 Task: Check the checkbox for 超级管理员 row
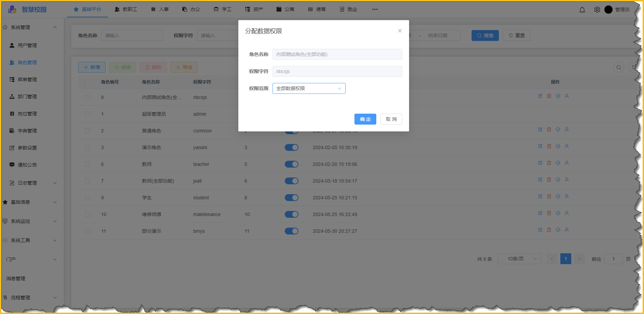(x=88, y=114)
